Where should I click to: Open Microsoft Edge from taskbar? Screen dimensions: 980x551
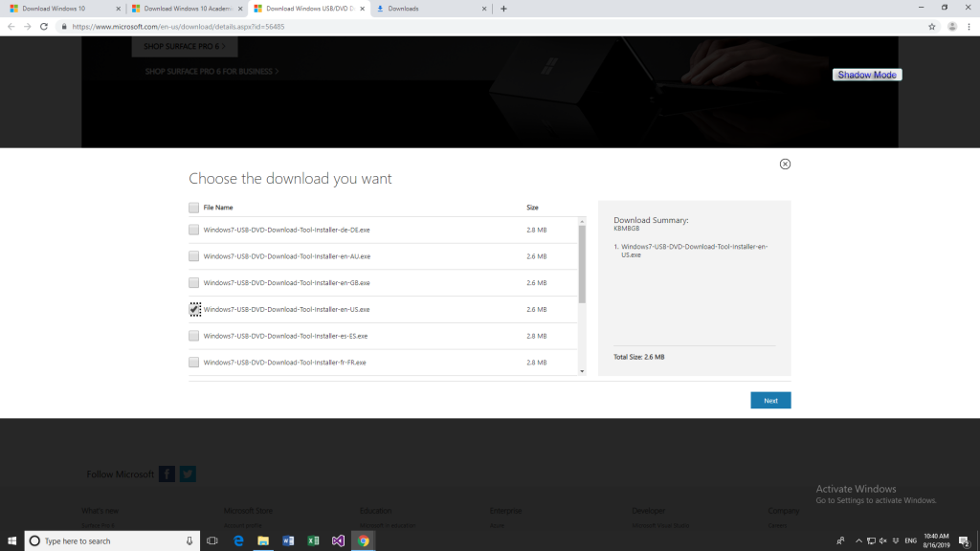tap(238, 541)
